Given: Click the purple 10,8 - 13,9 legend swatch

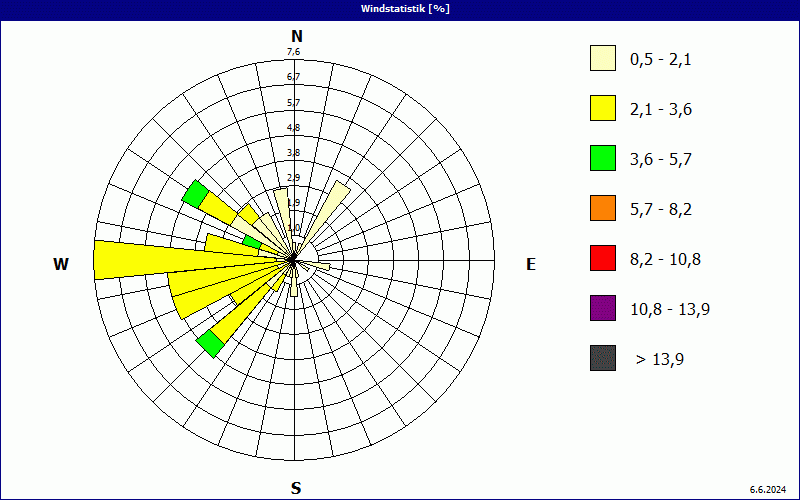Looking at the screenshot, I should [603, 308].
